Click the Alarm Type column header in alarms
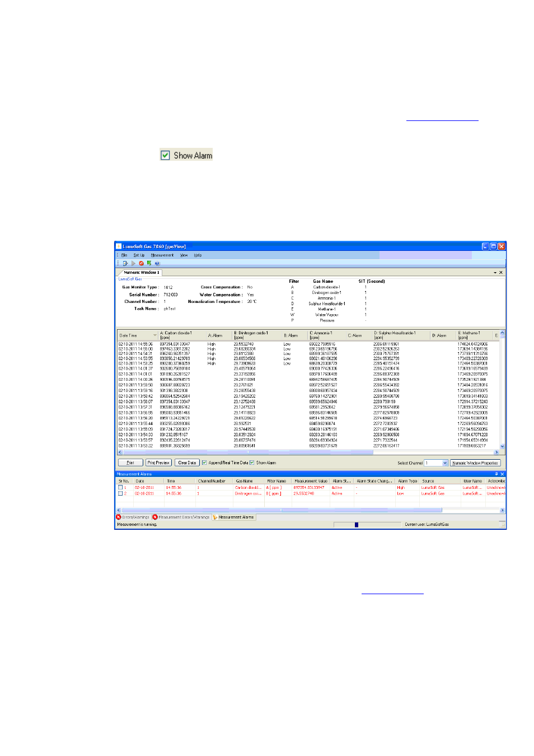 coord(407,481)
